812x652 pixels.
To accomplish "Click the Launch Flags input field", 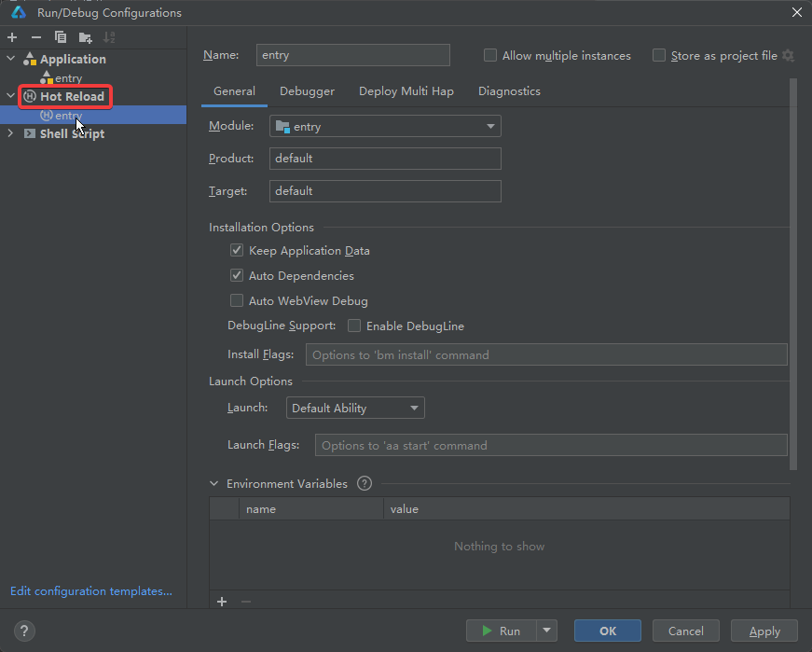I will pyautogui.click(x=551, y=445).
